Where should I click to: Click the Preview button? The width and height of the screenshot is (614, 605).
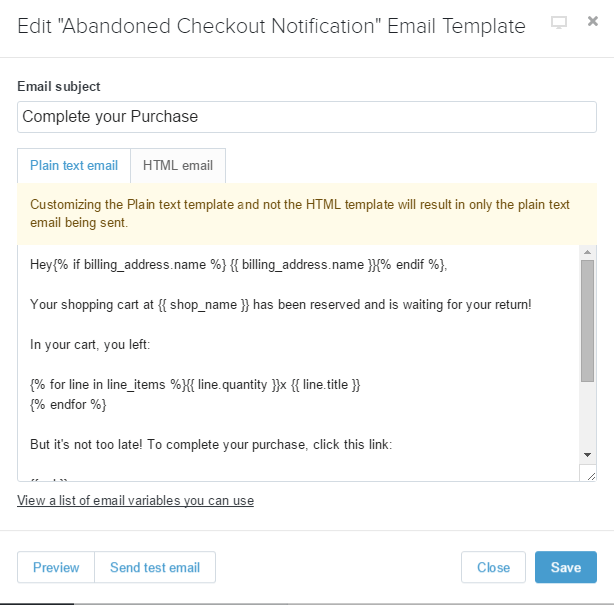point(56,567)
